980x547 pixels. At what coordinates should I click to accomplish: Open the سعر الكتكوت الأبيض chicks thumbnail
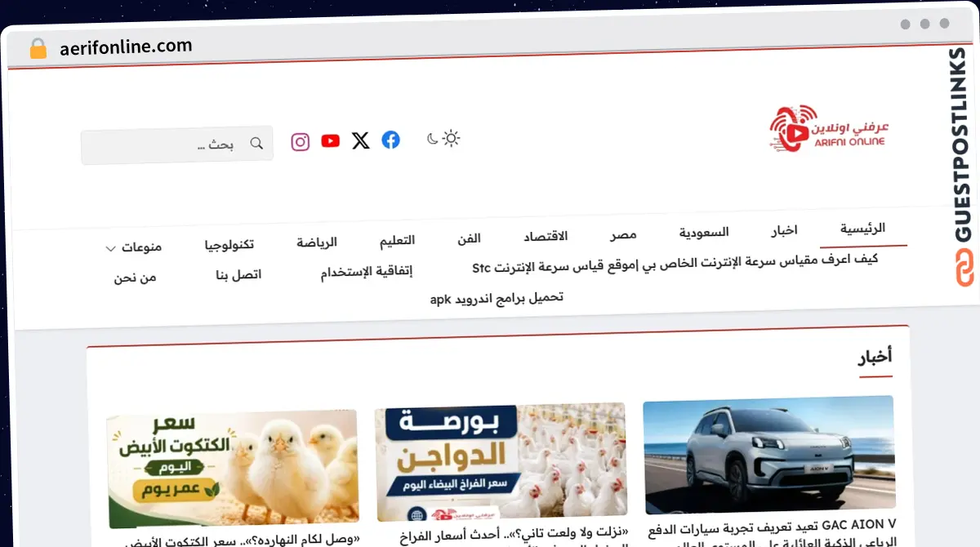coord(233,469)
